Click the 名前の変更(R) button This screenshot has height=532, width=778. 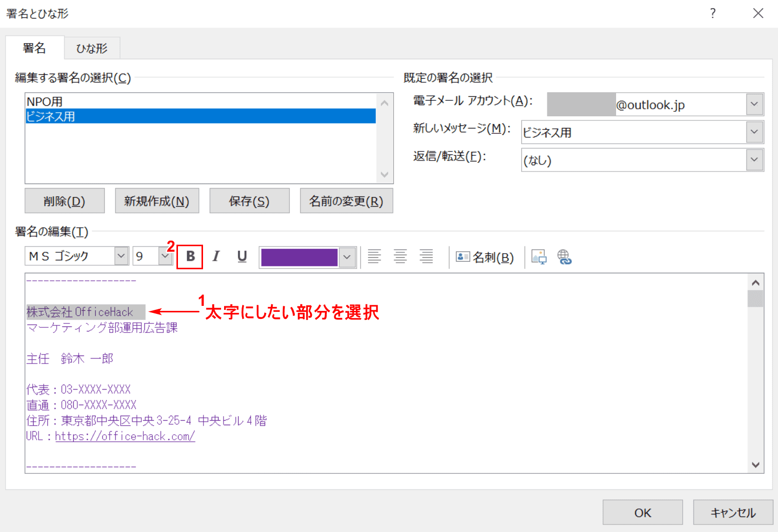click(346, 201)
